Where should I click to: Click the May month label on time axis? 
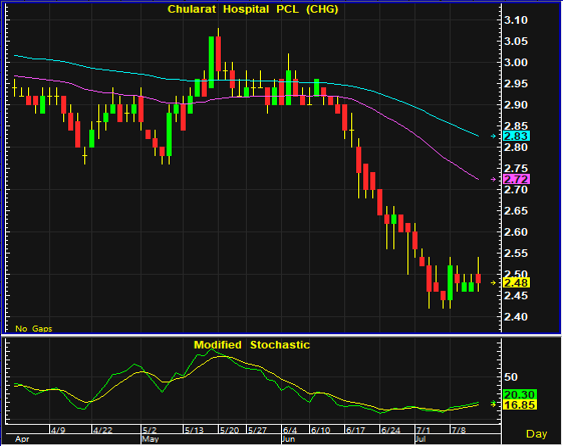[150, 439]
